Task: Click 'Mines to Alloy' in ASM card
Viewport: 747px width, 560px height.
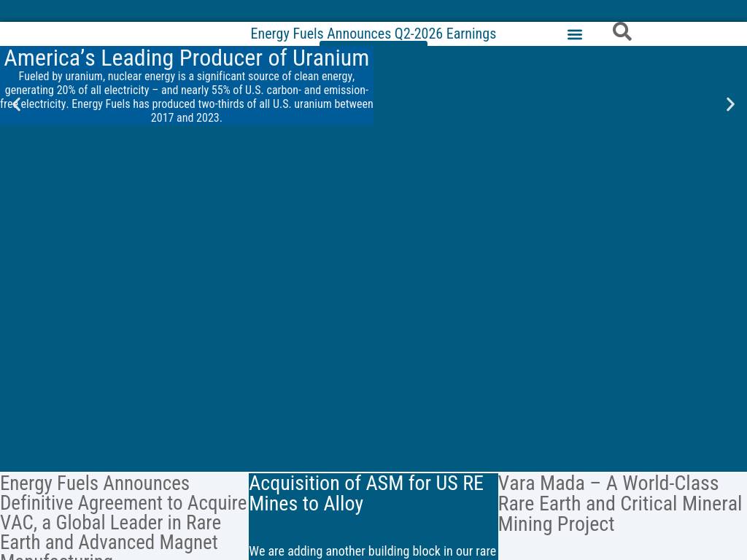Action: (x=306, y=504)
